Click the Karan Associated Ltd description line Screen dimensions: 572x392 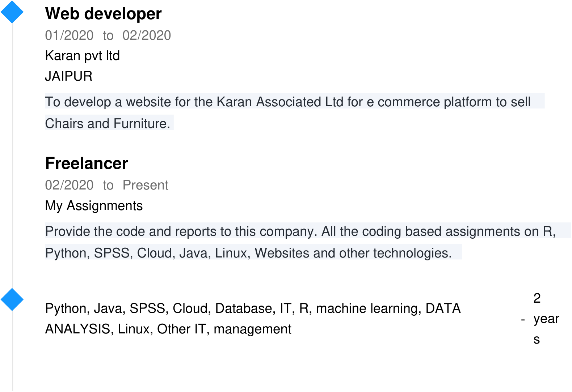tap(288, 102)
